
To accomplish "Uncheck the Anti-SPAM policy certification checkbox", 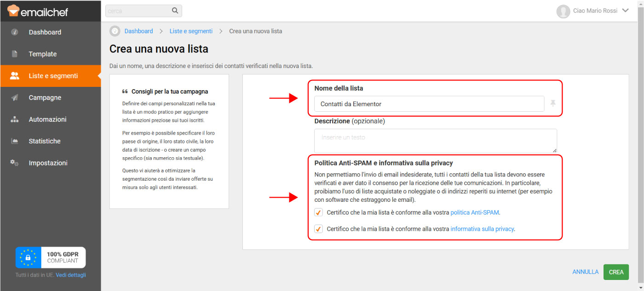I will pos(318,212).
